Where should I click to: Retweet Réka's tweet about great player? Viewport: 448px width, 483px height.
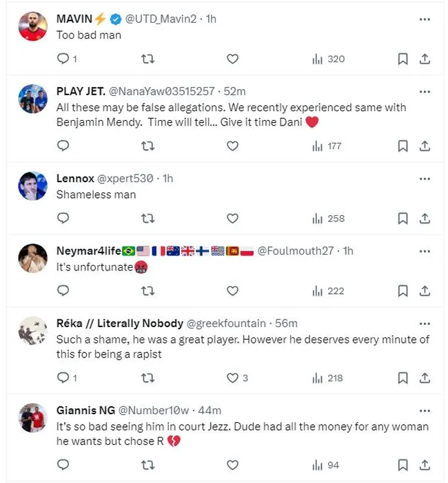[x=147, y=377]
